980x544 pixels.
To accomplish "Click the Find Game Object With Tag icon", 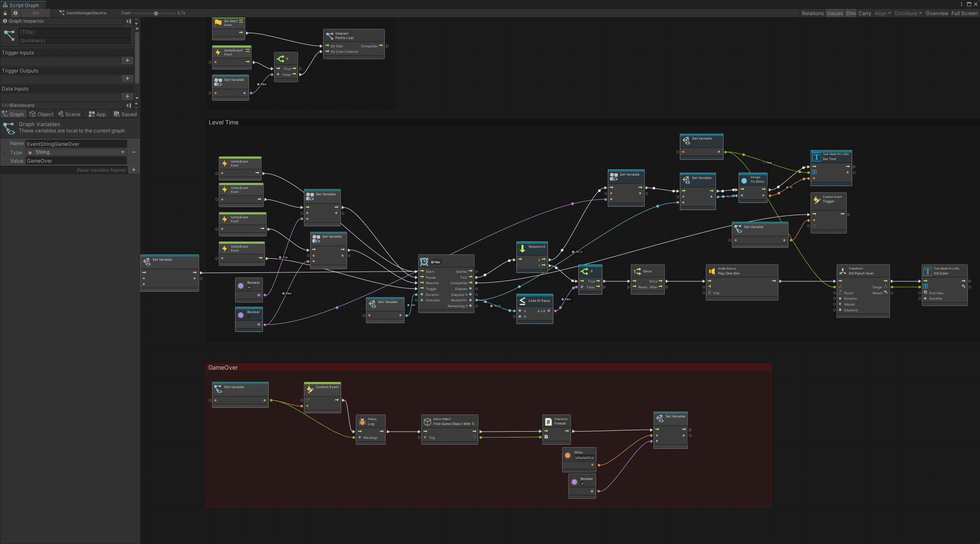I will tap(427, 422).
